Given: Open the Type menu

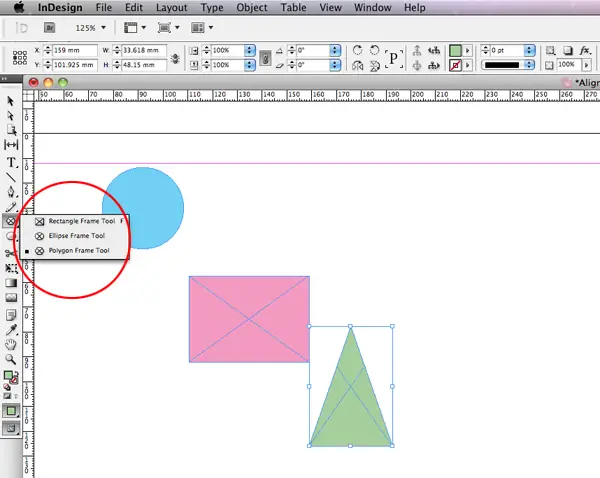Looking at the screenshot, I should 212,8.
